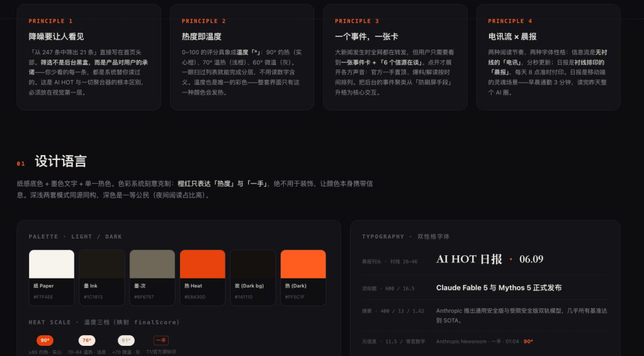Select the heading "降噪要让人看见"
The height and width of the screenshot is (356, 644).
coord(56,36)
